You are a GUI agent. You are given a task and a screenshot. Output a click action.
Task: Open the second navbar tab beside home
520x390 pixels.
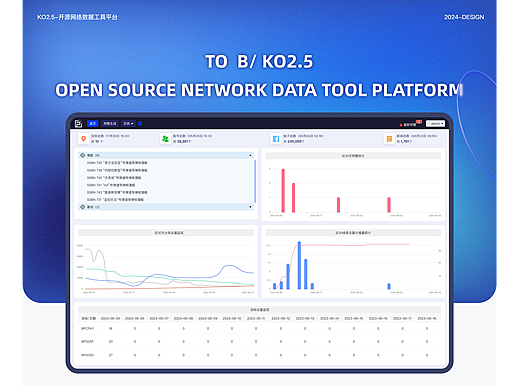click(x=109, y=124)
